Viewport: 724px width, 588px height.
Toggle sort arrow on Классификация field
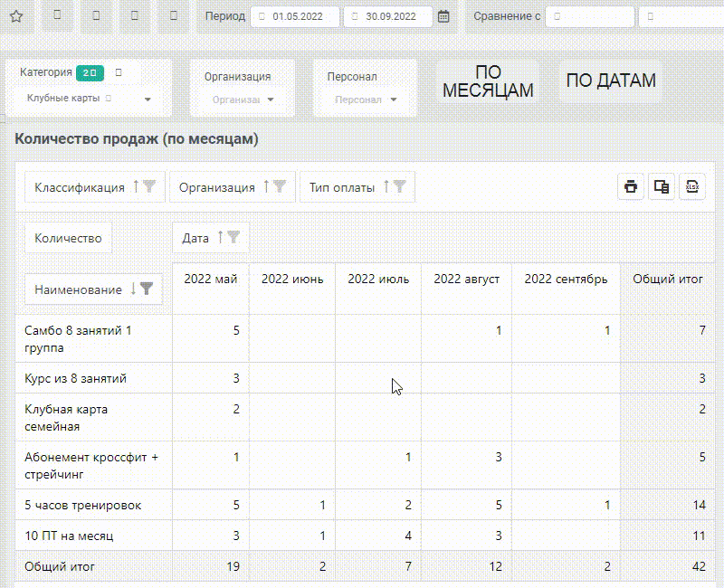click(136, 186)
